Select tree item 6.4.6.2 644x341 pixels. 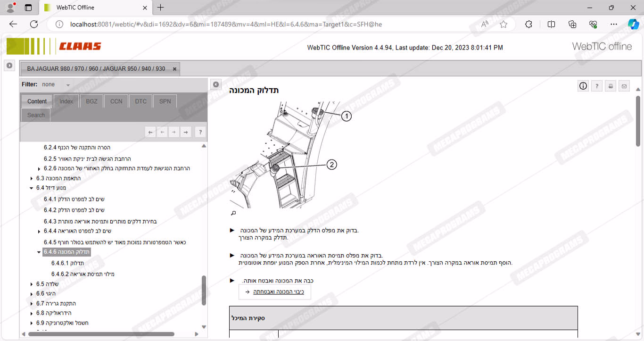83,274
